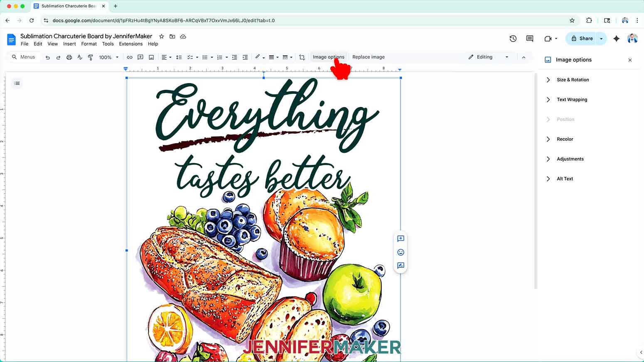
Task: Click the Share button
Action: pos(581,39)
